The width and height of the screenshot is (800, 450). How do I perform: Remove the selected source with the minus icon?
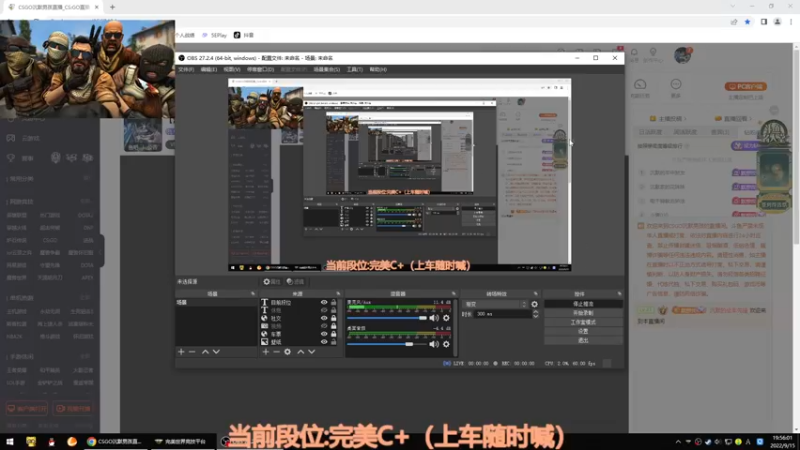[277, 352]
